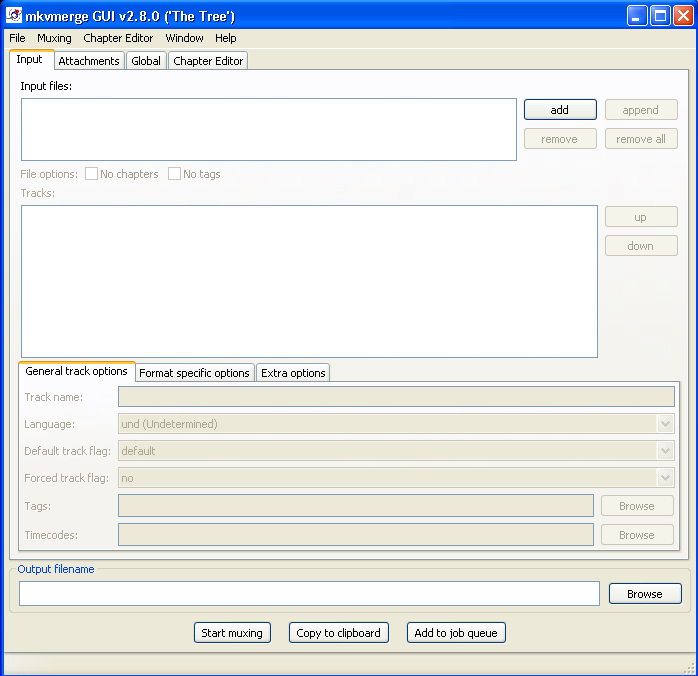Open the Window menu
Image resolution: width=698 pixels, height=676 pixels.
pyautogui.click(x=184, y=38)
